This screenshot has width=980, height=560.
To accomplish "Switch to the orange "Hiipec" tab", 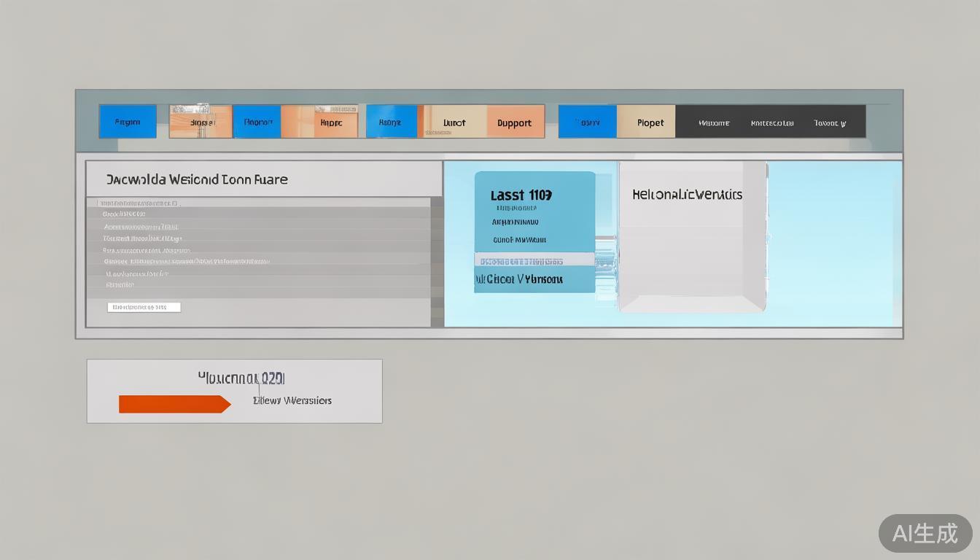I will point(330,122).
